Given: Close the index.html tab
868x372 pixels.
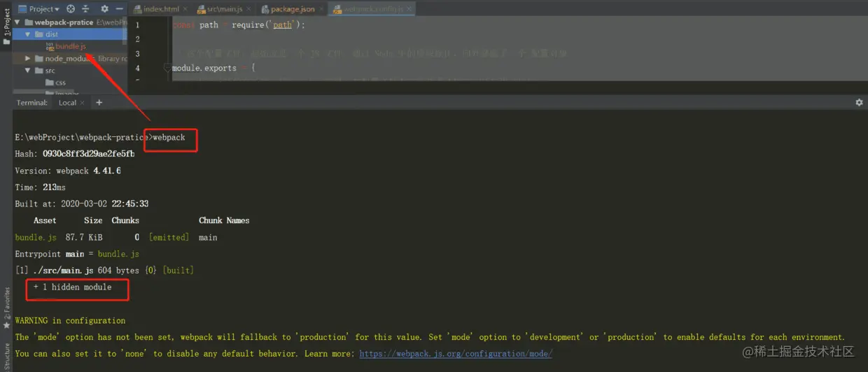Looking at the screenshot, I should pyautogui.click(x=185, y=8).
